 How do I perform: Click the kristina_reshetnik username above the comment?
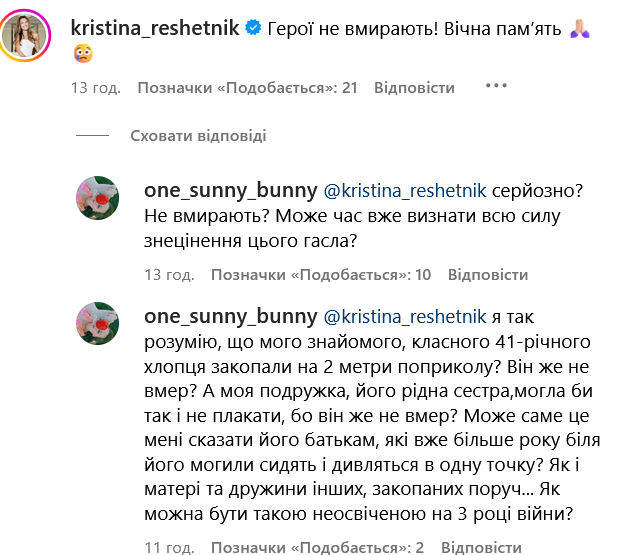[155, 28]
